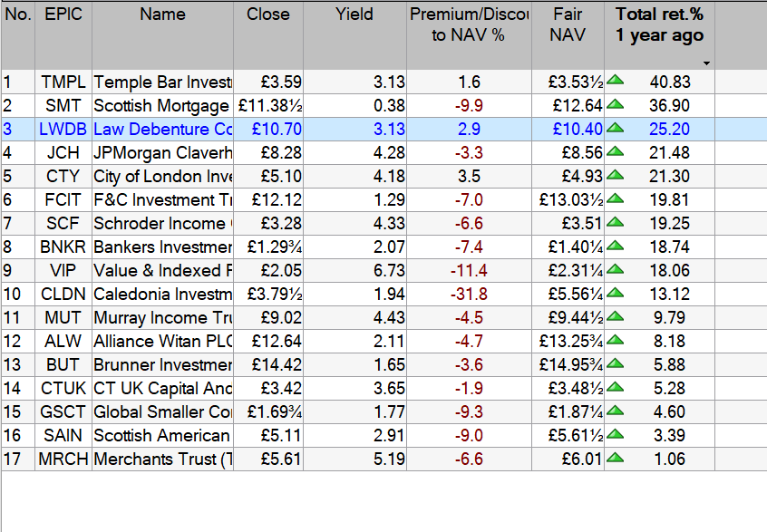Click green up arrow in Merchants Trust row
Image resolution: width=767 pixels, height=532 pixels.
coord(616,459)
